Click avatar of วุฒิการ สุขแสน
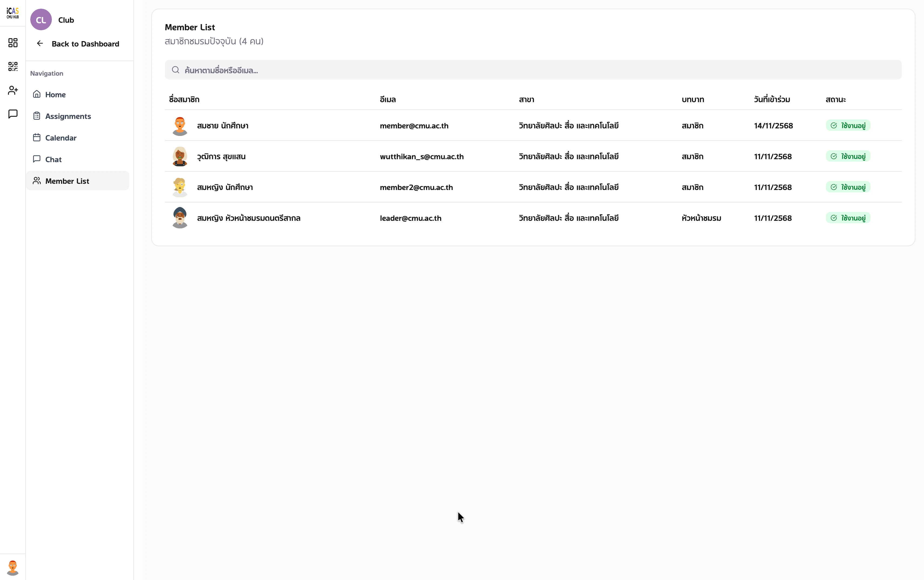Viewport: 924px width, 580px height. tap(180, 156)
